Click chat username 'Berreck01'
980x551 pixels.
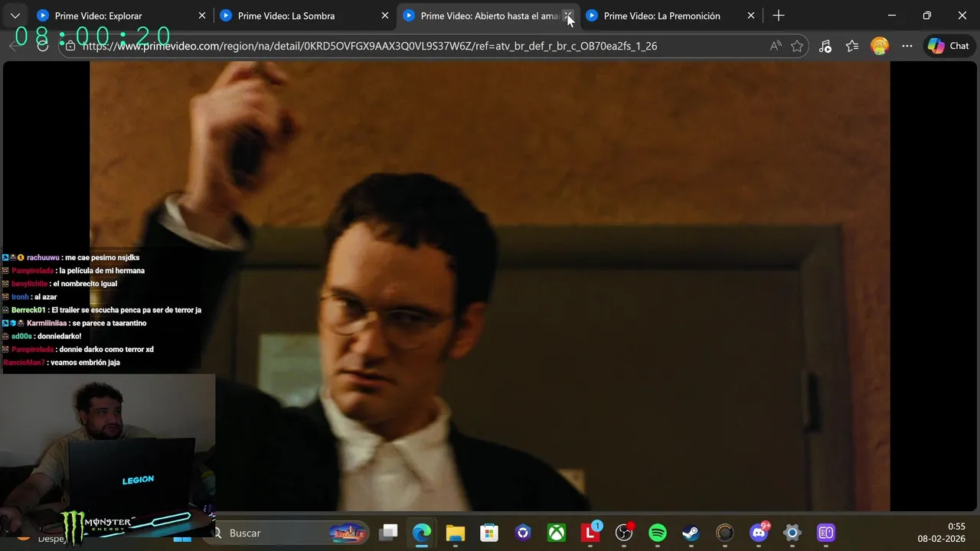(x=29, y=310)
